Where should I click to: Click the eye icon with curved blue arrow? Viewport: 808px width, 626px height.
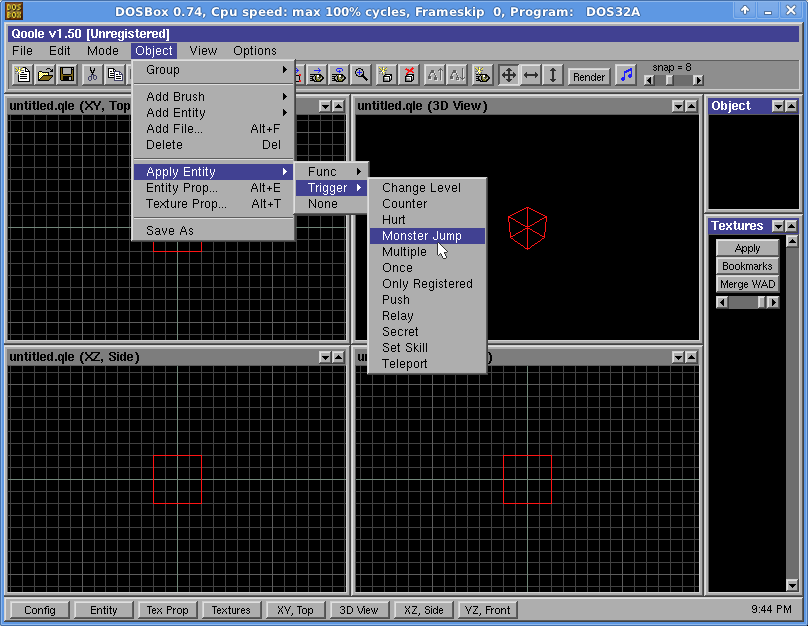339,75
